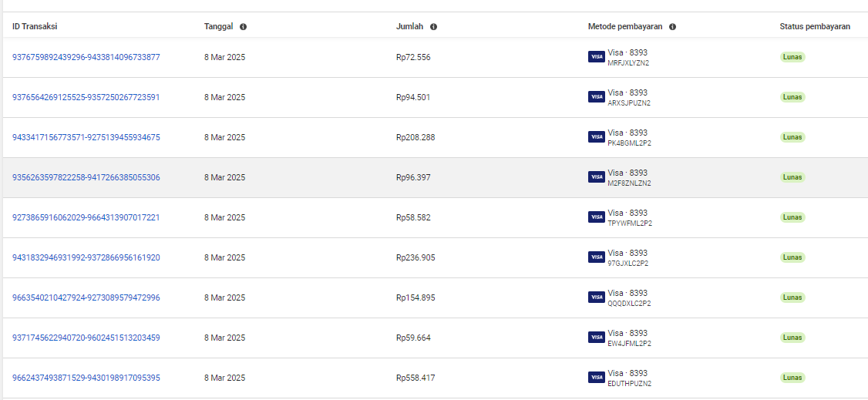
Task: Open transaction ID starting with 9662437493871529
Action: click(x=86, y=378)
